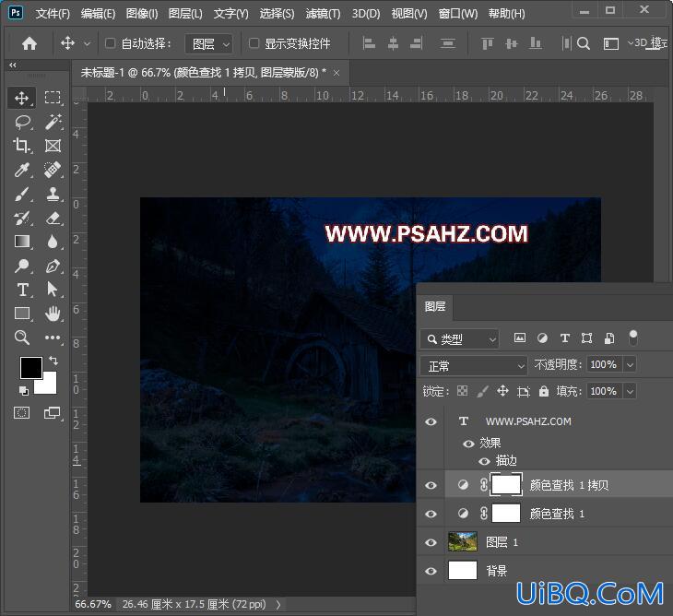Pick the Magic Wand tool
This screenshot has width=673, height=616.
tap(53, 122)
